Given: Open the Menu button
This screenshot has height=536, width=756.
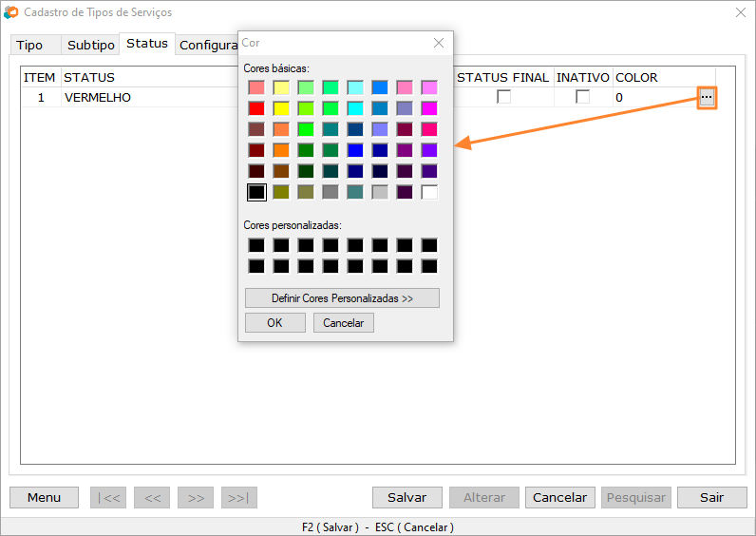Looking at the screenshot, I should pos(44,497).
